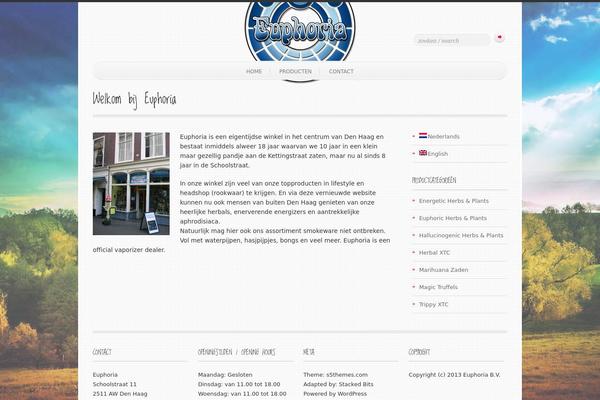Click the footer Meta heading

[309, 352]
